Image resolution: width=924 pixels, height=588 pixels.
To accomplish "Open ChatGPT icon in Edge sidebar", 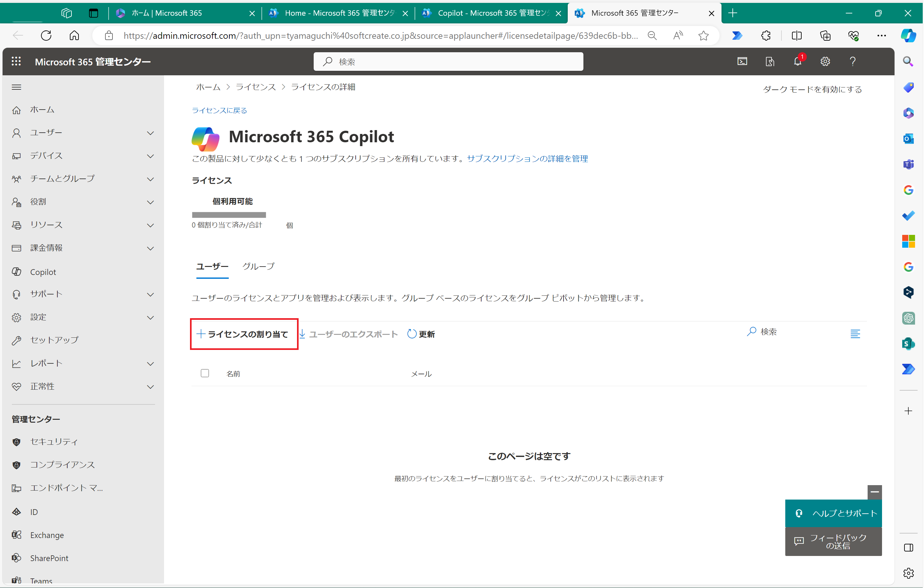I will 908,318.
